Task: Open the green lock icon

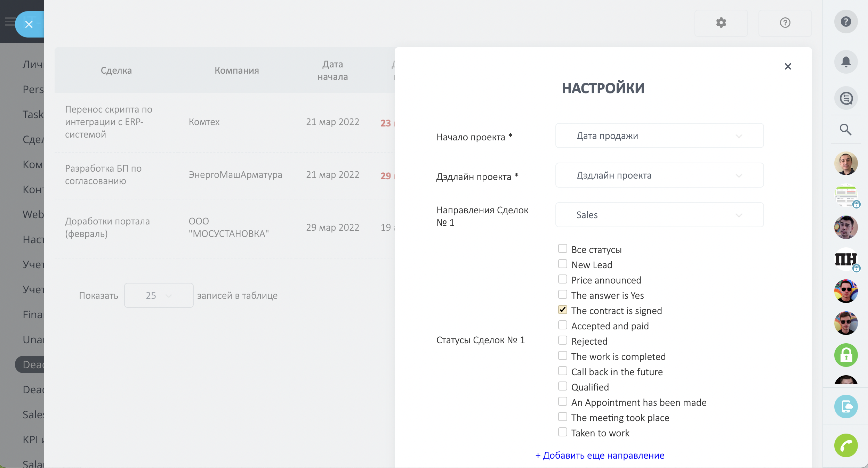Action: point(846,355)
